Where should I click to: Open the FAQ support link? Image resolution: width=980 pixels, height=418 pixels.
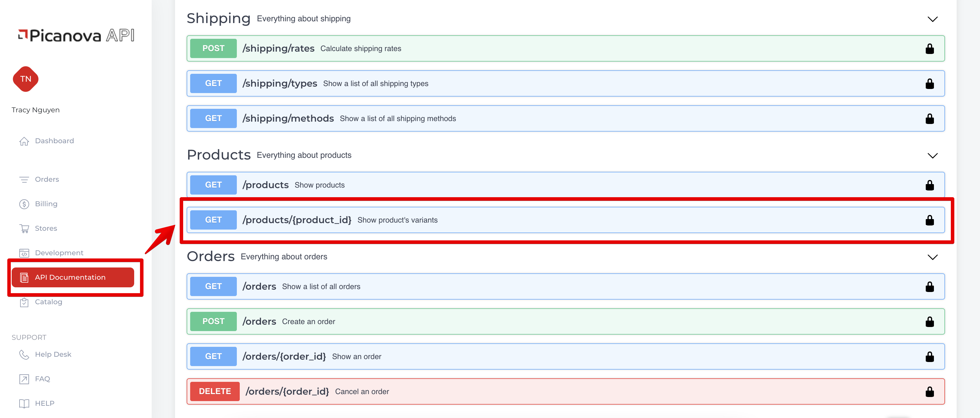pos(42,379)
